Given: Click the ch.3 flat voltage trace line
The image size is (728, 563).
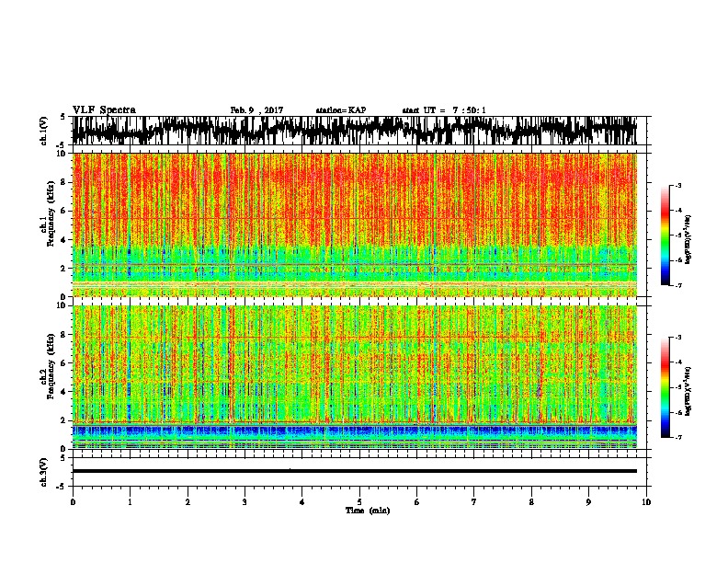Looking at the screenshot, I should pos(355,471).
